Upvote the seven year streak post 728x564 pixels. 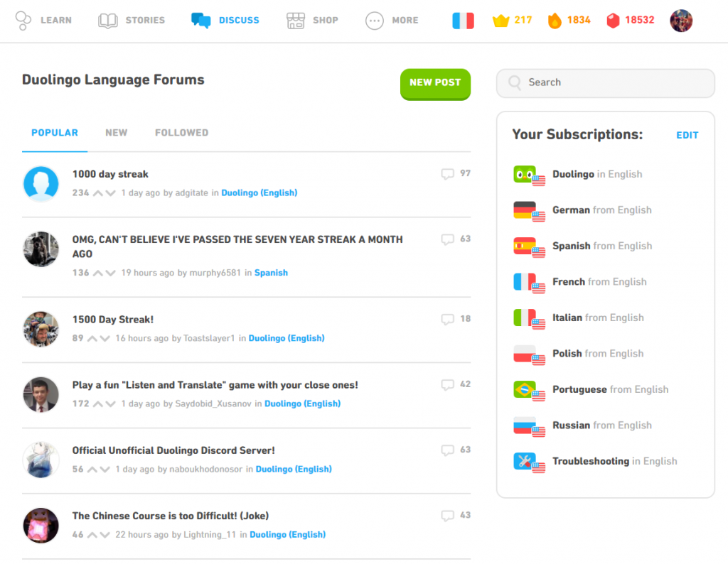coord(98,273)
